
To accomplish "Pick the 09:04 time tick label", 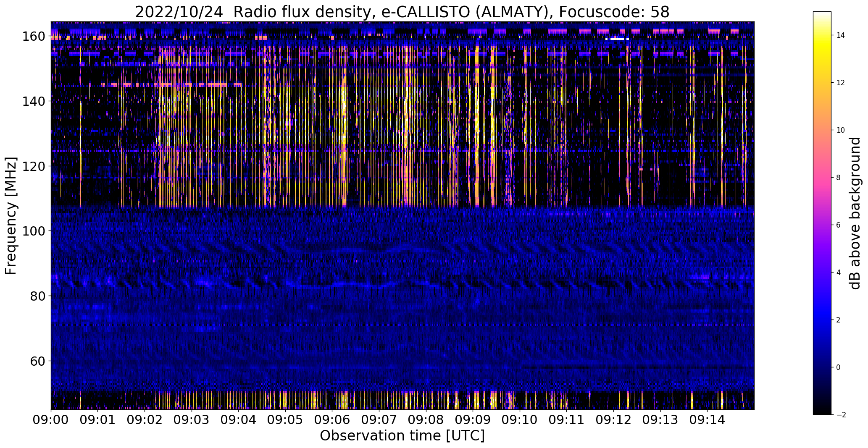I will point(239,420).
